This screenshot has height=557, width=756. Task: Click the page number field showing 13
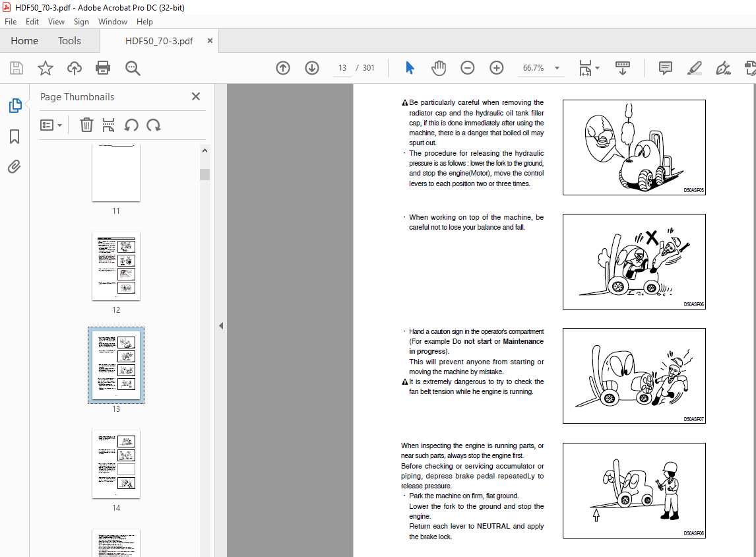tap(342, 68)
